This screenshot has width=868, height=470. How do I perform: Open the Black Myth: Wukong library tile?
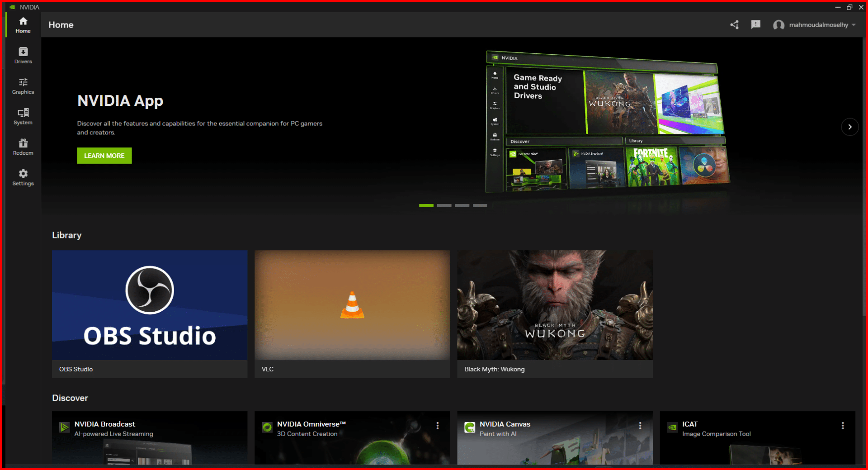pos(555,314)
